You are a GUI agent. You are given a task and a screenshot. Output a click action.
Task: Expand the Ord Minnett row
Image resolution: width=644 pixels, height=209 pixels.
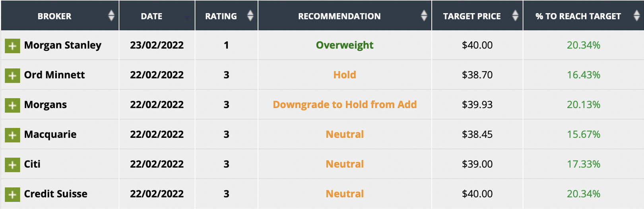tap(12, 75)
